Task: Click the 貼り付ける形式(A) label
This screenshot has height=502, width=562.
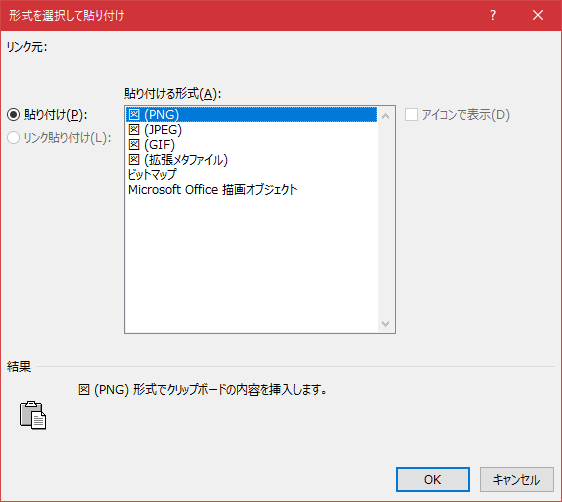Action: click(172, 94)
